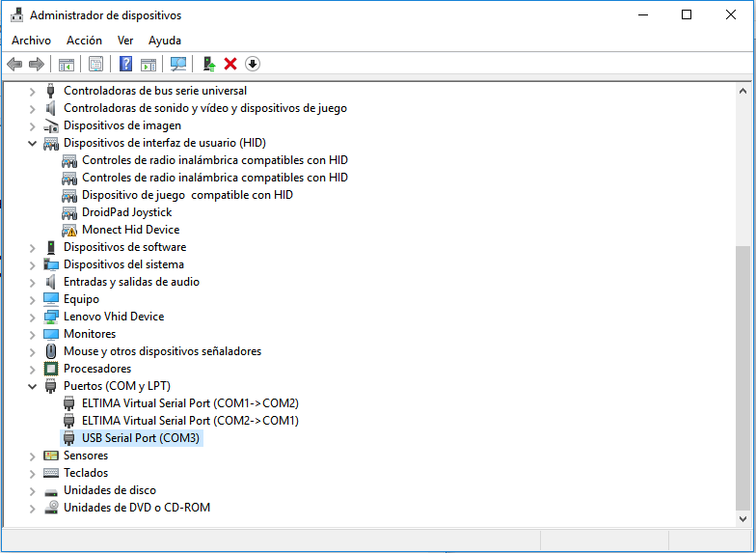Viewport: 756px width, 553px height.
Task: Expand the Dispositivos del sistema node
Action: [x=33, y=264]
